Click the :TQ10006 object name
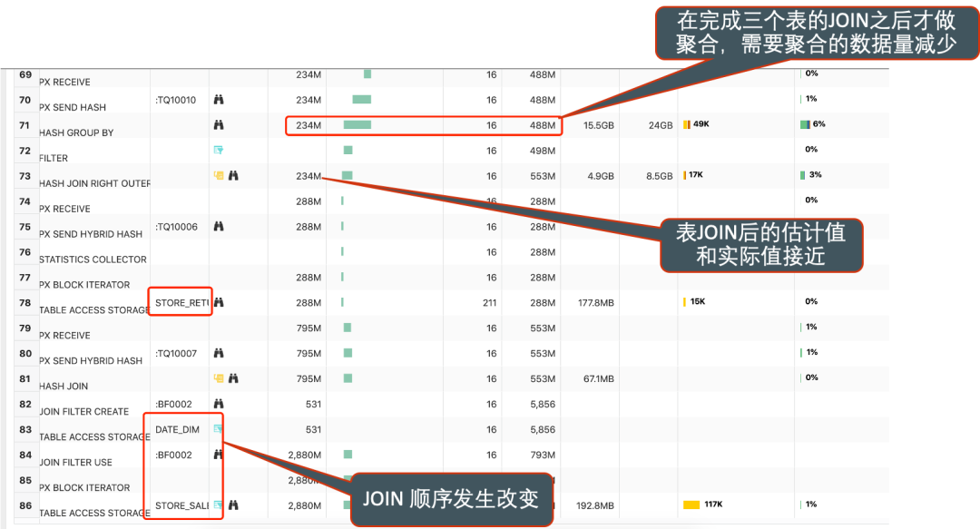The height and width of the screenshot is (529, 980). [x=176, y=227]
